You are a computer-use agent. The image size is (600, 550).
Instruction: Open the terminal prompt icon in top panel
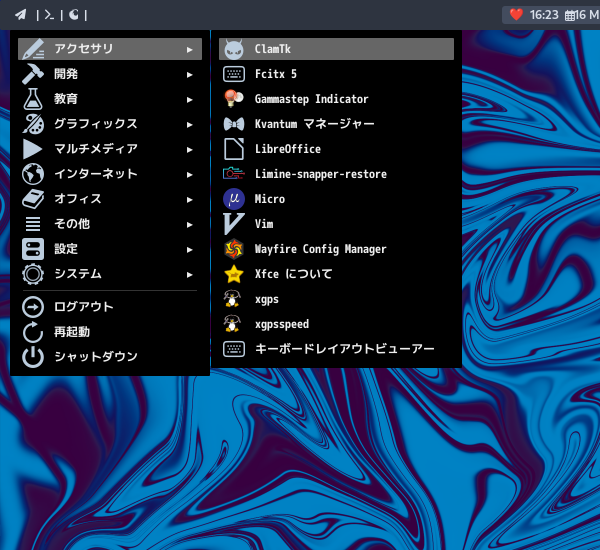pyautogui.click(x=49, y=15)
